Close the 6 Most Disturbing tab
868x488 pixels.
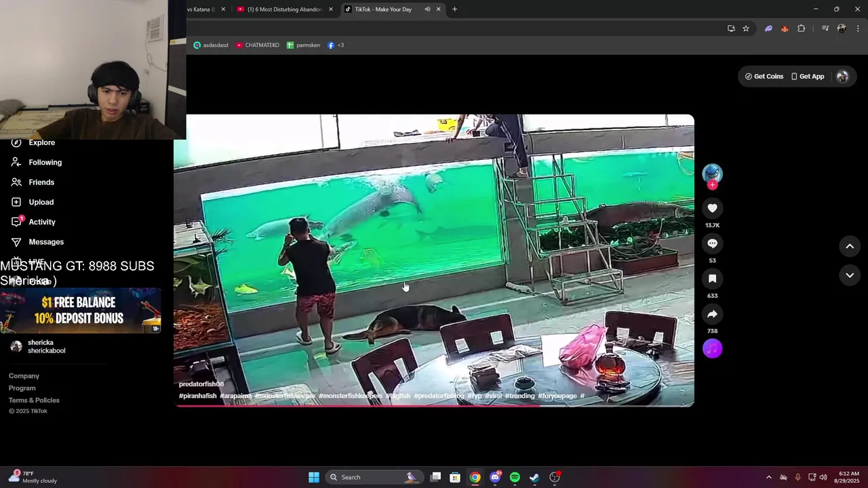[x=331, y=9]
